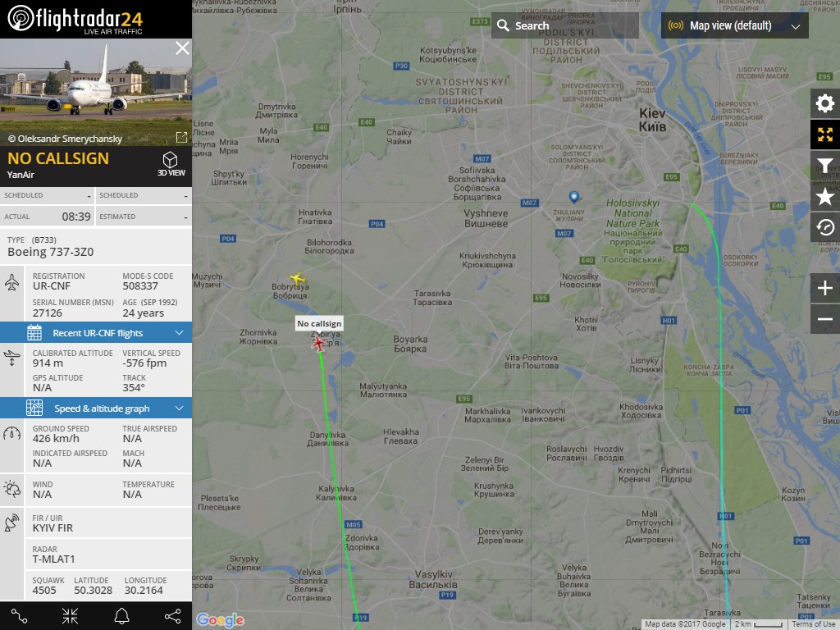Viewport: 840px width, 630px height.
Task: Expand Recent UR-CNF flights section
Action: coord(96,333)
